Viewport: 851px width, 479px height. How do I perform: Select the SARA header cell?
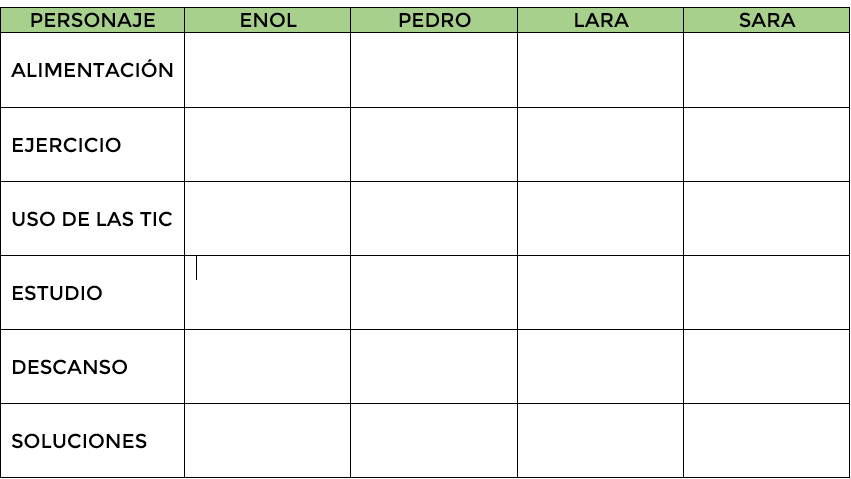pyautogui.click(x=766, y=20)
